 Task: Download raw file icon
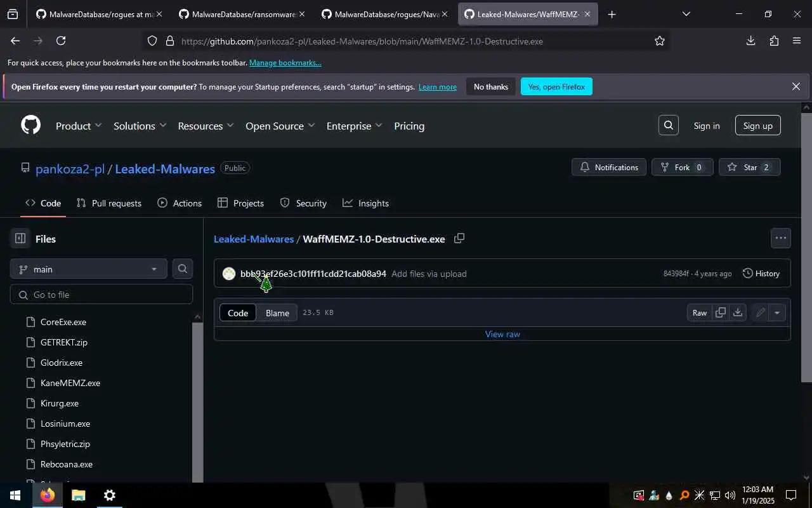737,312
